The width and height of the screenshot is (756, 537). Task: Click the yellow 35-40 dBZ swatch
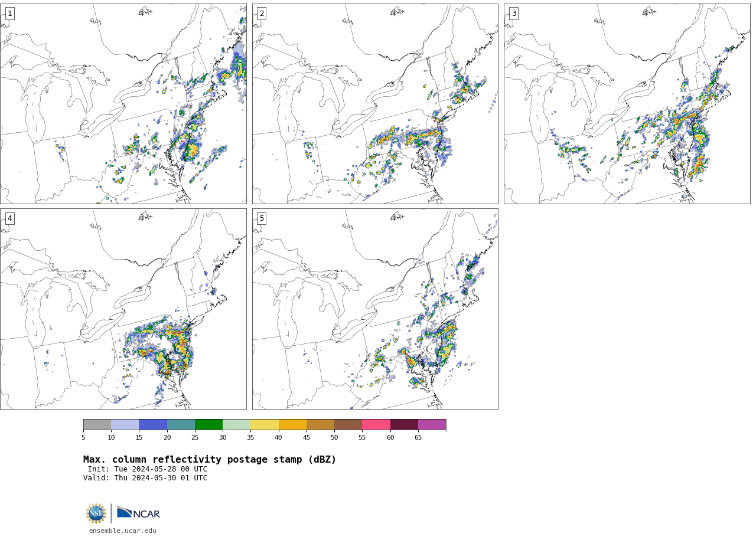click(265, 425)
